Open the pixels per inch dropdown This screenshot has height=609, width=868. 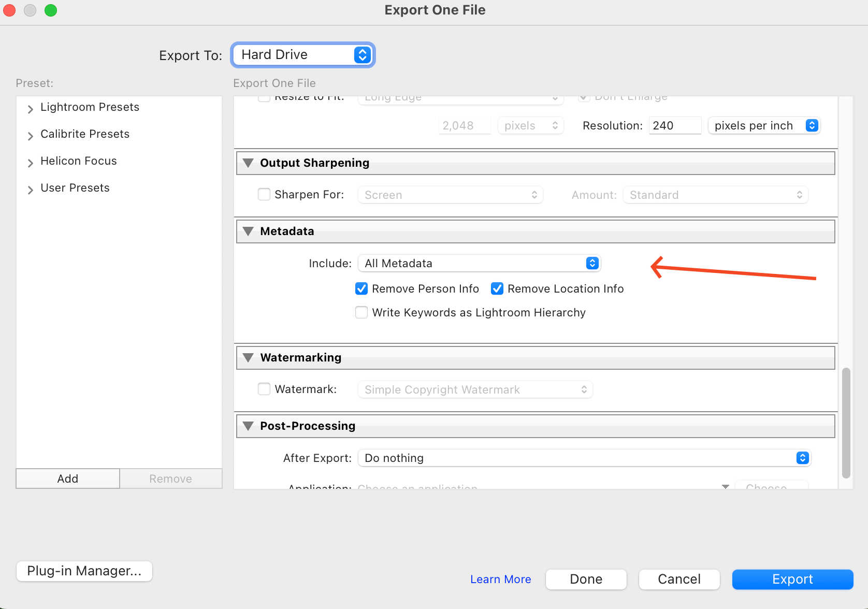[x=764, y=126]
